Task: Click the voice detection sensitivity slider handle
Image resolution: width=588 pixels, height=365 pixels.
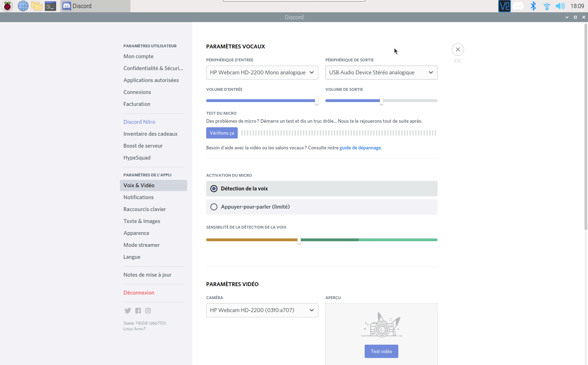Action: (x=299, y=240)
